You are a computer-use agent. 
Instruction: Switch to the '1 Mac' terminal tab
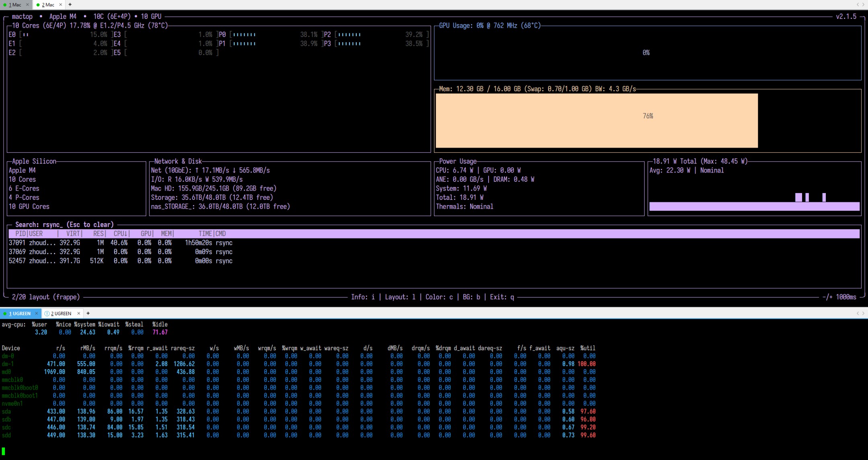(15, 5)
